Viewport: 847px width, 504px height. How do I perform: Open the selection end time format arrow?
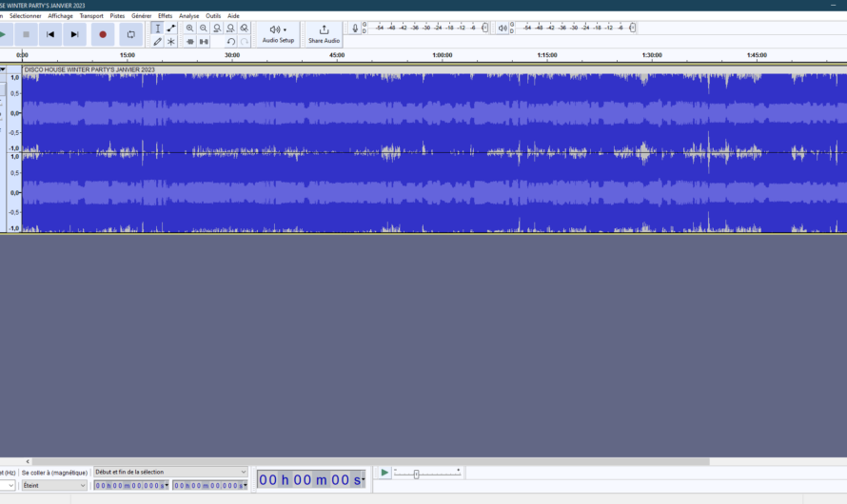pos(246,486)
